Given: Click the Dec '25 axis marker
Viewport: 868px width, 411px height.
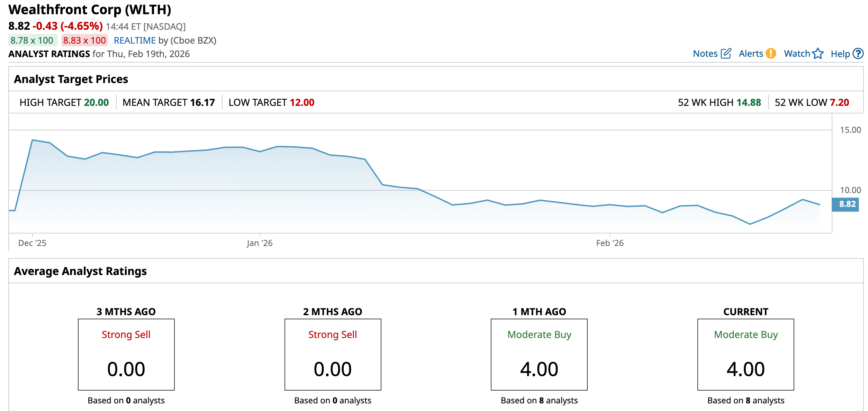Looking at the screenshot, I should click(32, 243).
